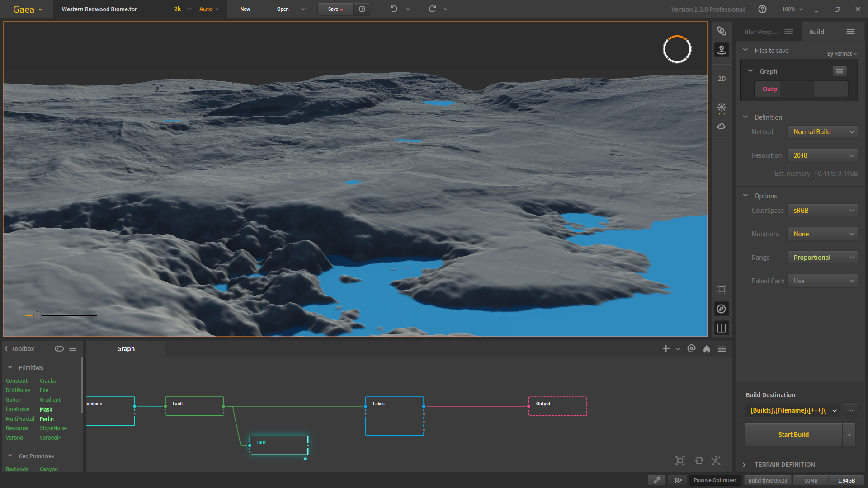
Task: Click the Start Build button
Action: pyautogui.click(x=793, y=435)
